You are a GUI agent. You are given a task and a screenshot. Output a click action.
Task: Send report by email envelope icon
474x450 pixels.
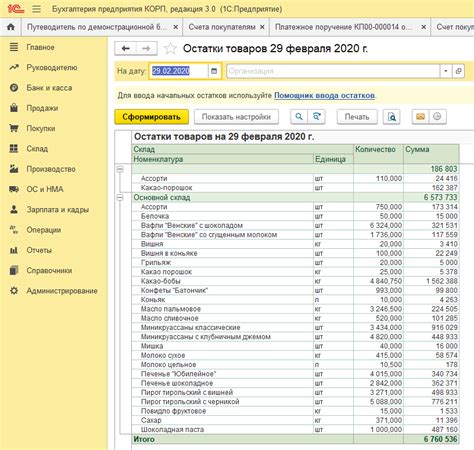(420, 117)
